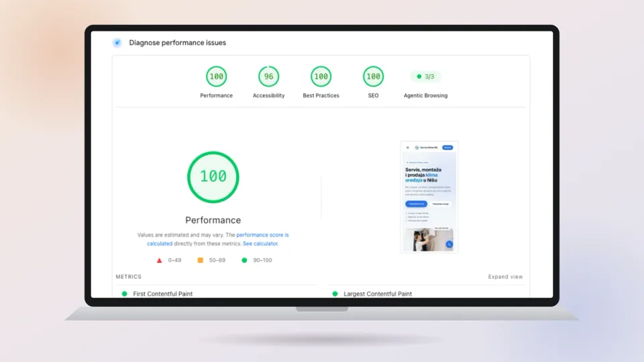Screen dimensions: 644x362
Task: Click the 90–100 legend range text
Action: pos(262,260)
